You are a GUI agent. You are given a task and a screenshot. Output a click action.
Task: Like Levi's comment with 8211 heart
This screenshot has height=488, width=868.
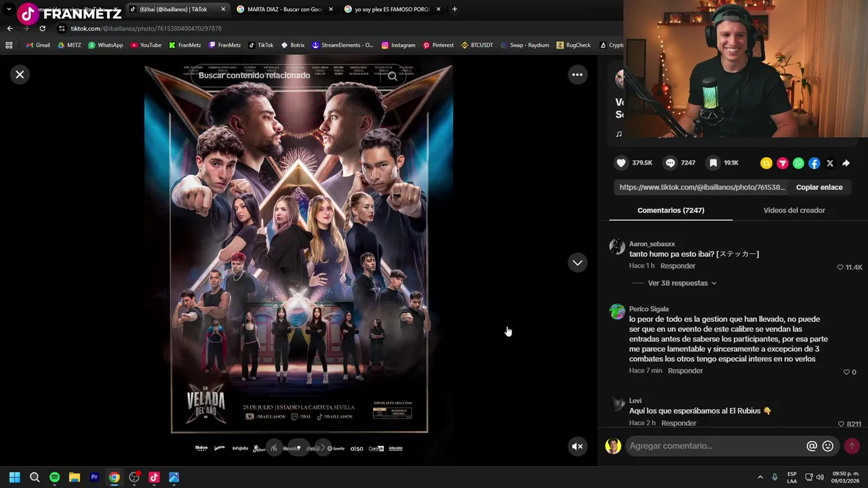pyautogui.click(x=841, y=424)
